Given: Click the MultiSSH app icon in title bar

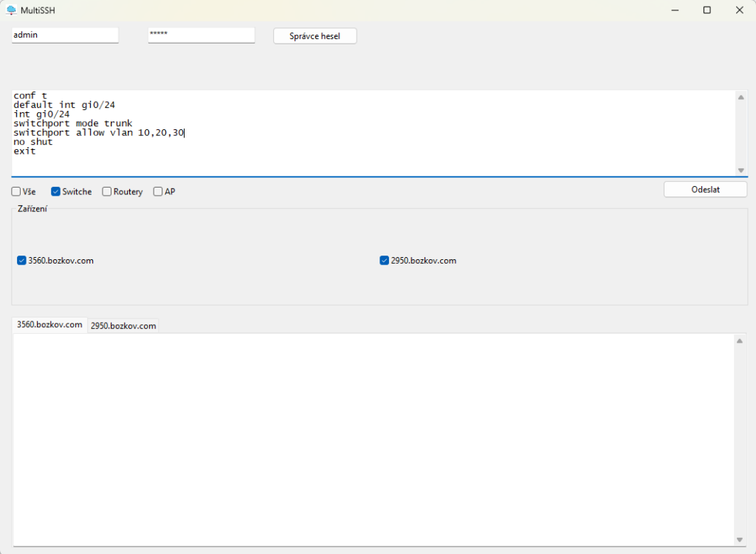Looking at the screenshot, I should [x=11, y=10].
